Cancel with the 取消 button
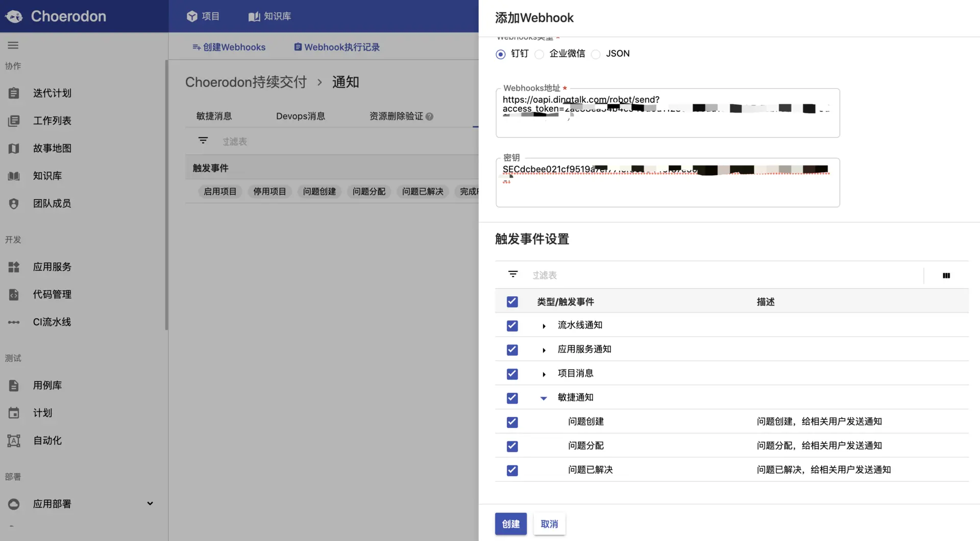This screenshot has height=541, width=980. tap(549, 524)
